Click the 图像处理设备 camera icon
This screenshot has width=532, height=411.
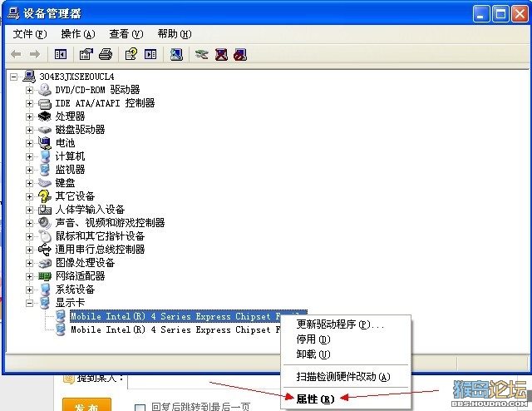coord(44,263)
